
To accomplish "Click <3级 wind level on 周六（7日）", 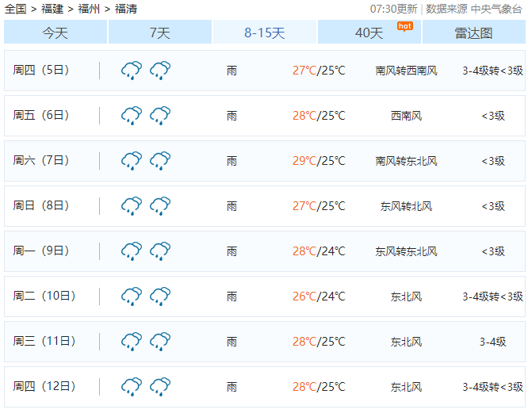I will (x=493, y=161).
